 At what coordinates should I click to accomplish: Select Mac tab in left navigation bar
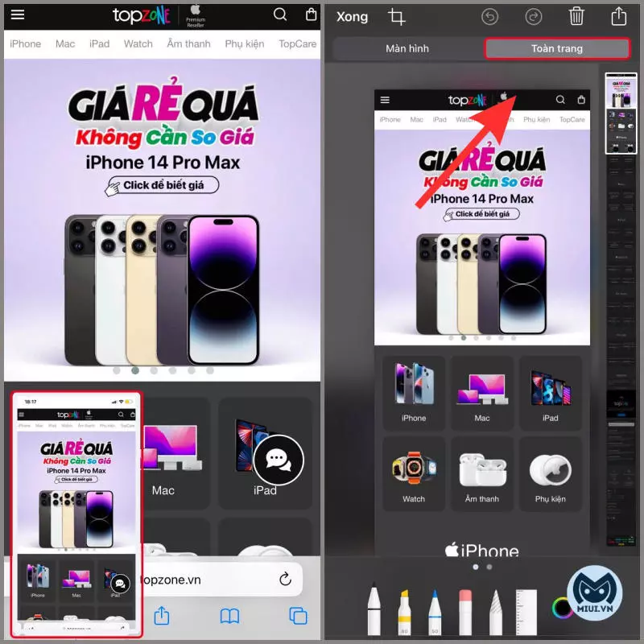[x=65, y=44]
